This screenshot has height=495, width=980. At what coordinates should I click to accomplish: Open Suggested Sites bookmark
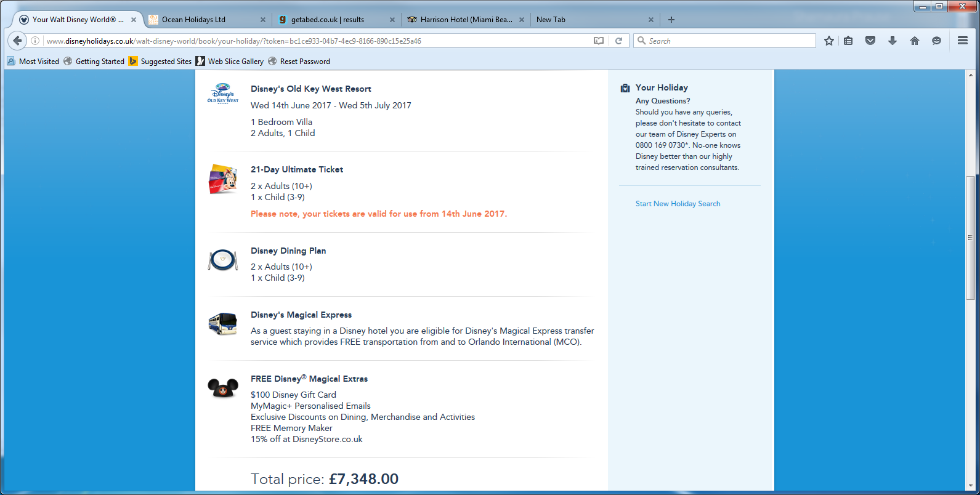click(x=160, y=62)
